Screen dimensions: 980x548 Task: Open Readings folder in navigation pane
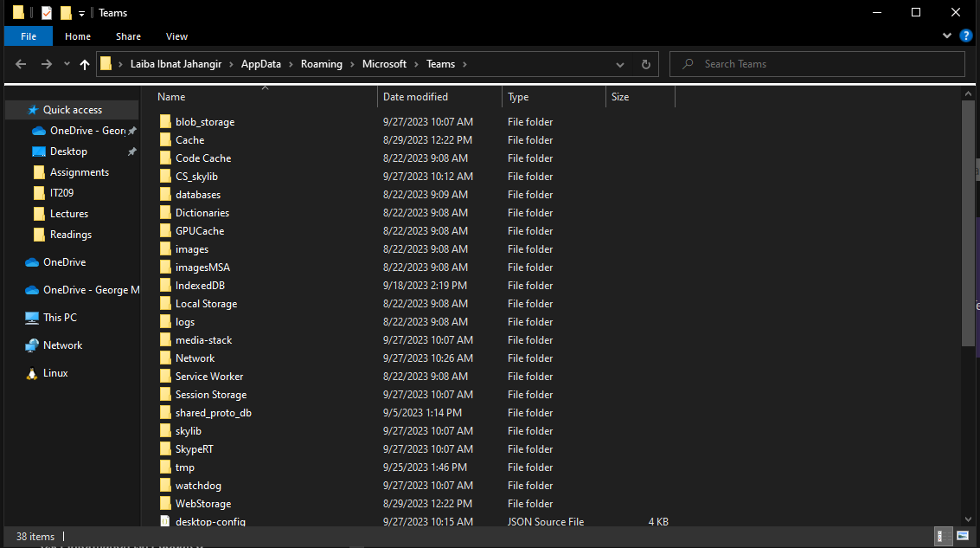coord(71,235)
